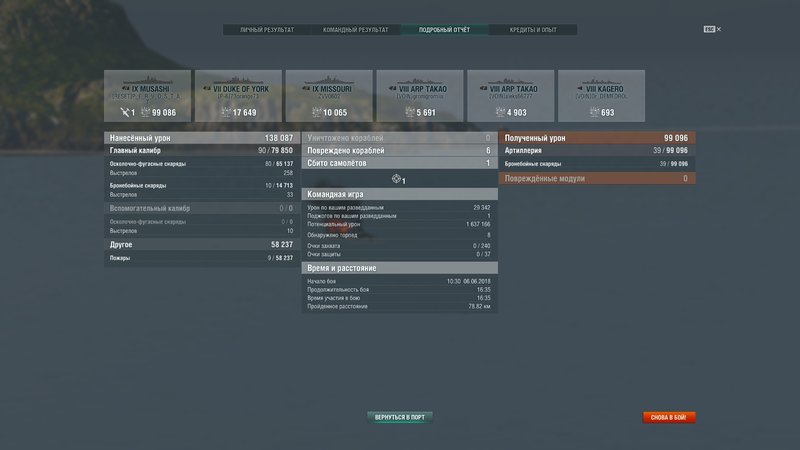Click the Повреждённые модули row

click(x=597, y=179)
